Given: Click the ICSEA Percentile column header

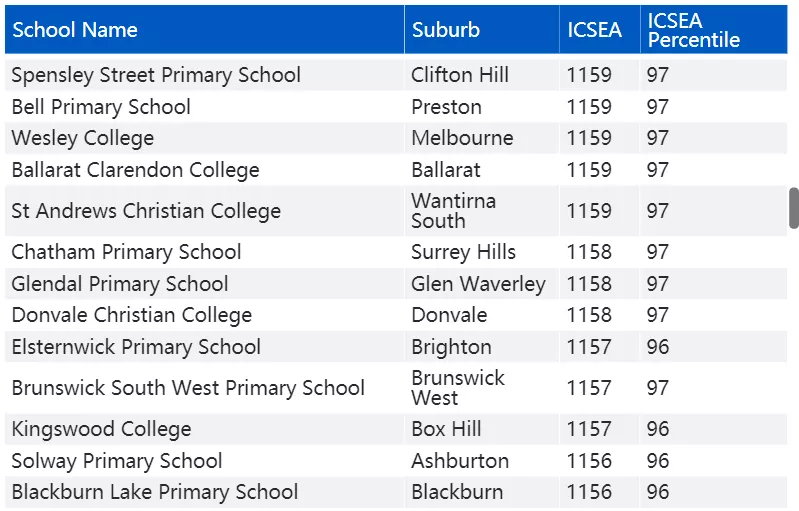Looking at the screenshot, I should (714, 30).
